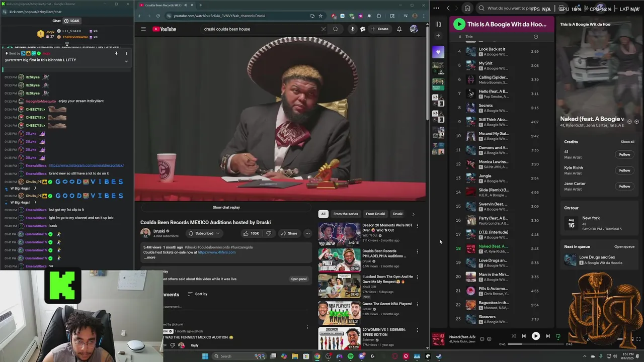The height and width of the screenshot is (362, 644).
Task: Follow Kyle Richh in Spotify credits
Action: click(624, 170)
